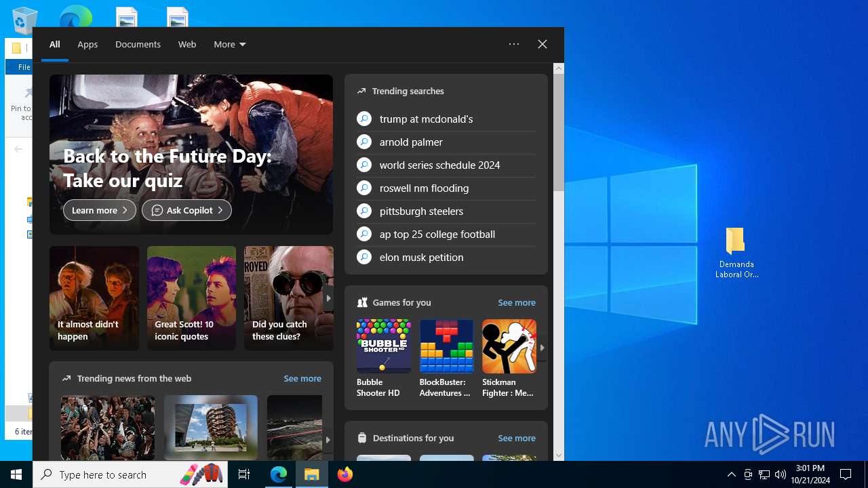868x488 pixels.
Task: Click back arrow in File Explorer window
Action: click(18, 149)
